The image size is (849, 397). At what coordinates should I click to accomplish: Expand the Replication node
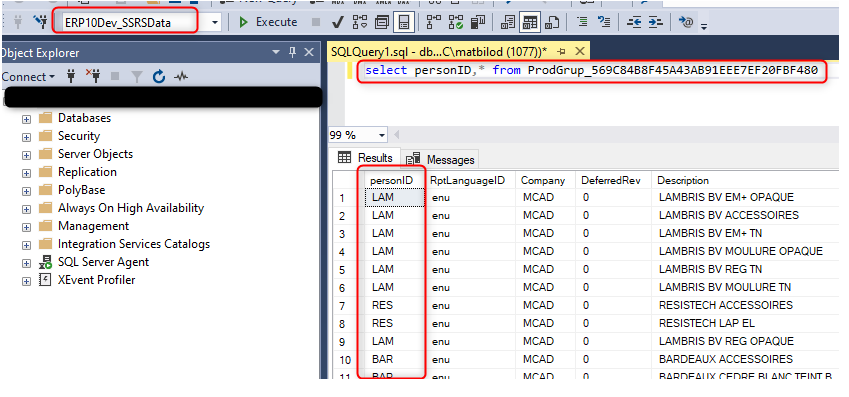[x=26, y=173]
